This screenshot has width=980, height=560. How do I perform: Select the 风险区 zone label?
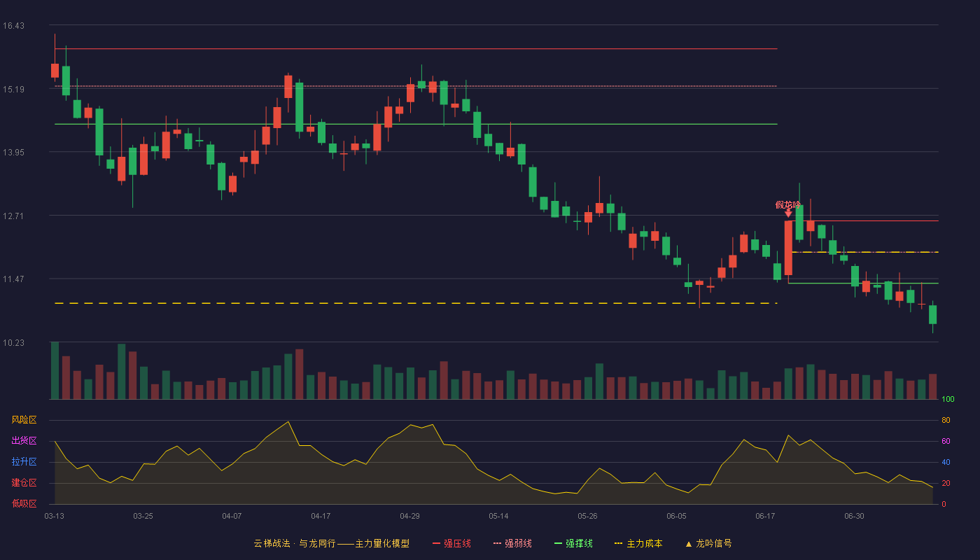[24, 420]
